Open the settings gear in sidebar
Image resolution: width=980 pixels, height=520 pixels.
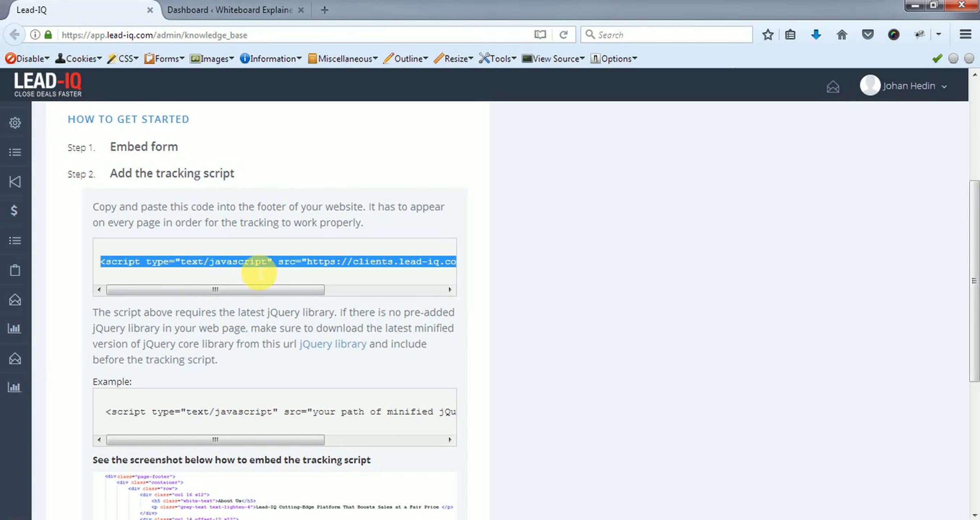15,122
